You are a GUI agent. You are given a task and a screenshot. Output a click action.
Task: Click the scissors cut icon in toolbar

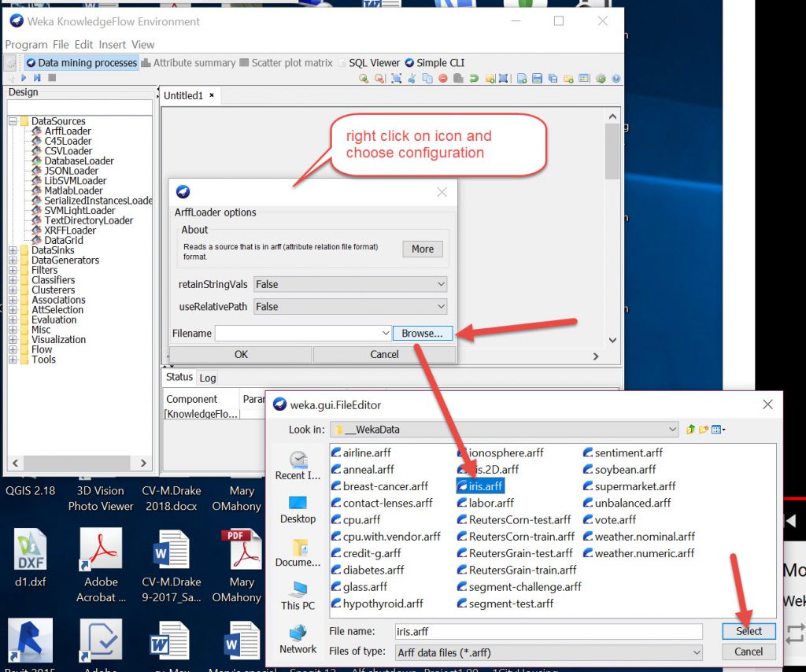412,78
